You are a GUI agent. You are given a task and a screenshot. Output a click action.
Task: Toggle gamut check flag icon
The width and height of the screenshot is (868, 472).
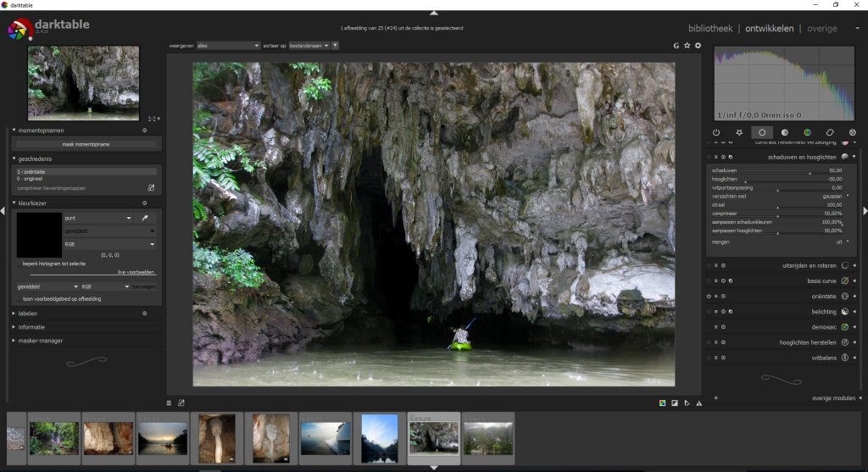(687, 403)
